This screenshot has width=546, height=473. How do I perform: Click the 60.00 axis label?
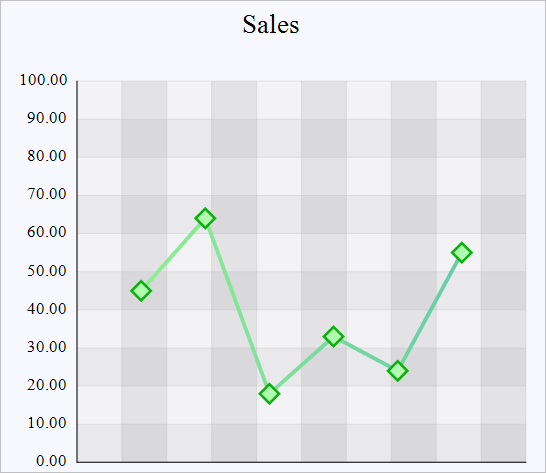47,232
